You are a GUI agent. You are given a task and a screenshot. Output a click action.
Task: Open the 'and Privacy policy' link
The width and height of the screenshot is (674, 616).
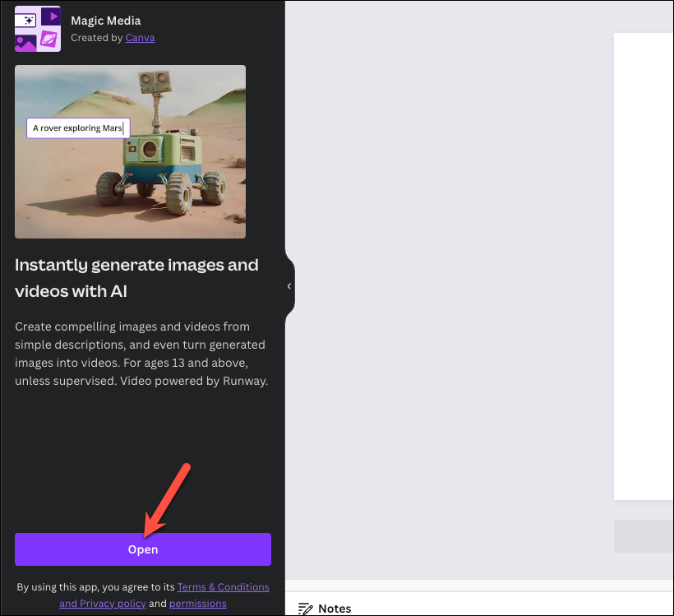pos(103,603)
